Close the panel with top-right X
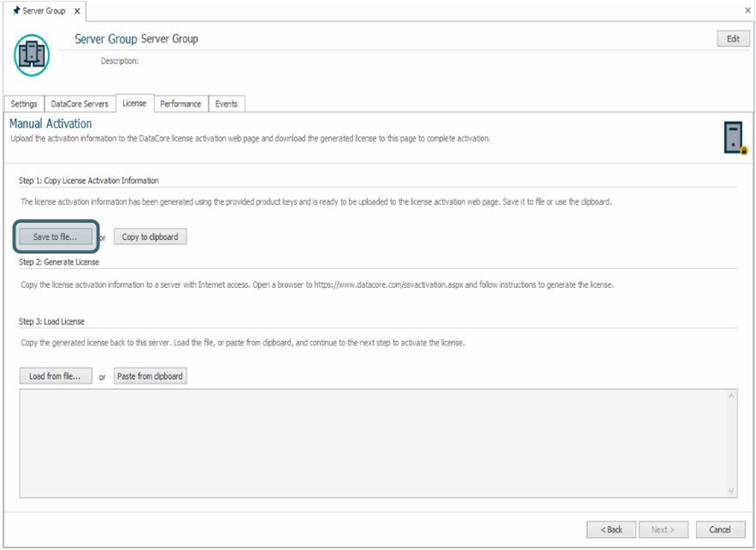This screenshot has width=756, height=550. coord(747,10)
